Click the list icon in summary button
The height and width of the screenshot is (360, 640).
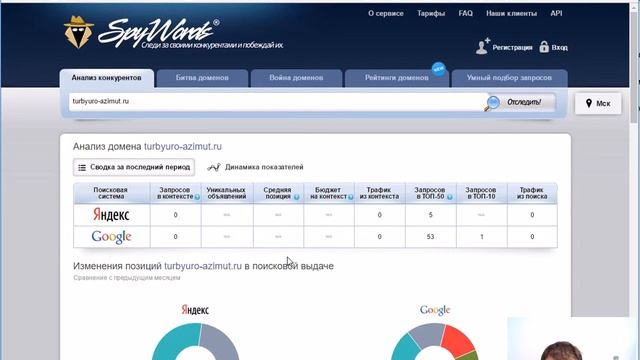82,167
